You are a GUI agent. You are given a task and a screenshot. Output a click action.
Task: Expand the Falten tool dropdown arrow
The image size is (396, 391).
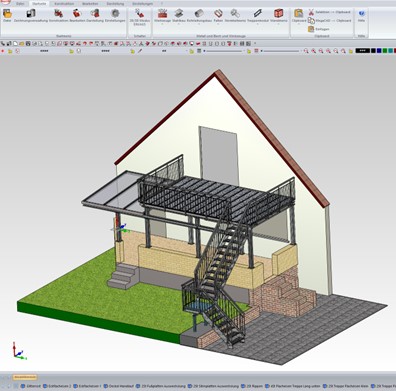218,24
